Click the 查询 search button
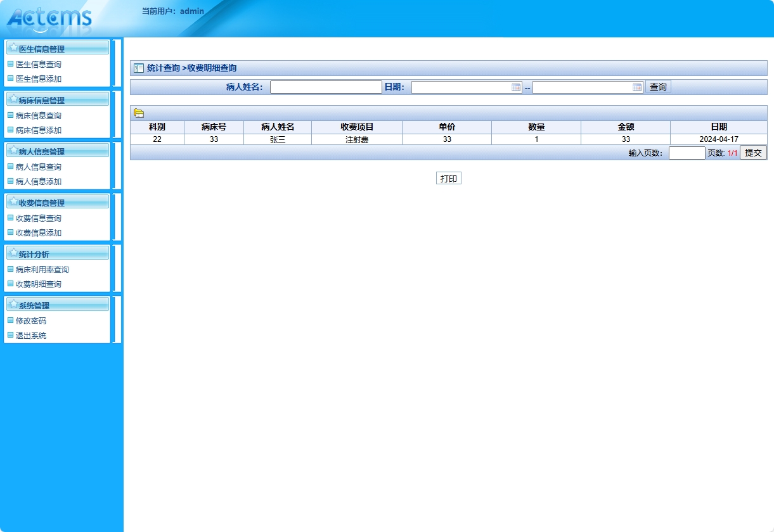 click(x=658, y=87)
